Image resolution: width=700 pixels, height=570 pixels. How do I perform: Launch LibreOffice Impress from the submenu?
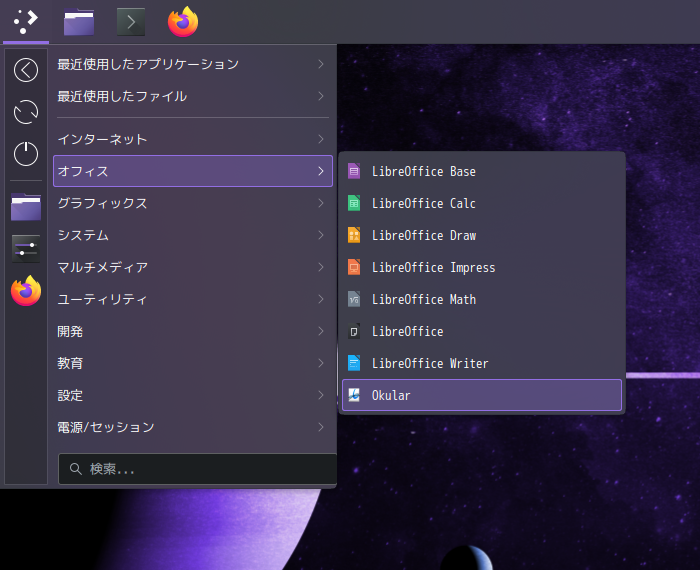point(482,267)
